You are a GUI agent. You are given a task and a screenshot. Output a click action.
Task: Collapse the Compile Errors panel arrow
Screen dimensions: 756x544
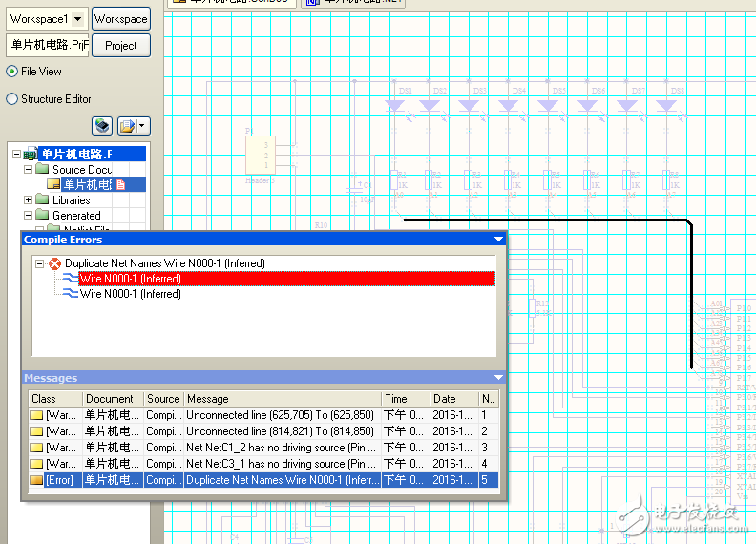point(498,240)
